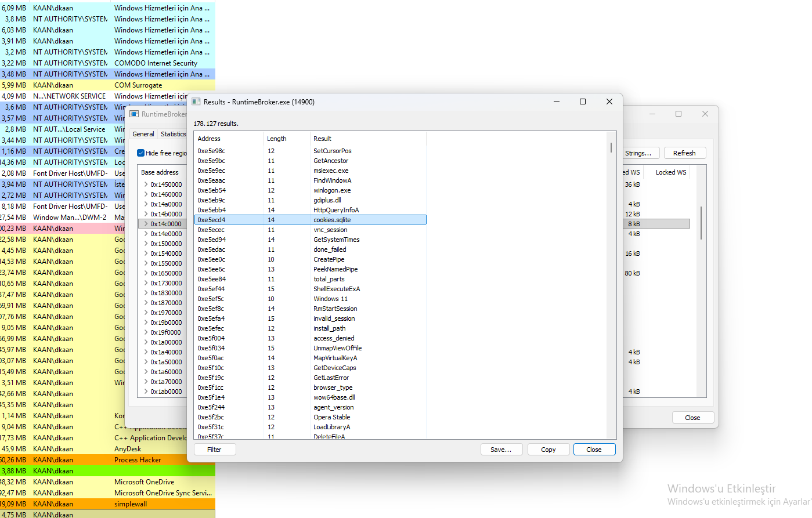Select the access_denied result row
Image resolution: width=812 pixels, height=518 pixels.
coord(311,338)
